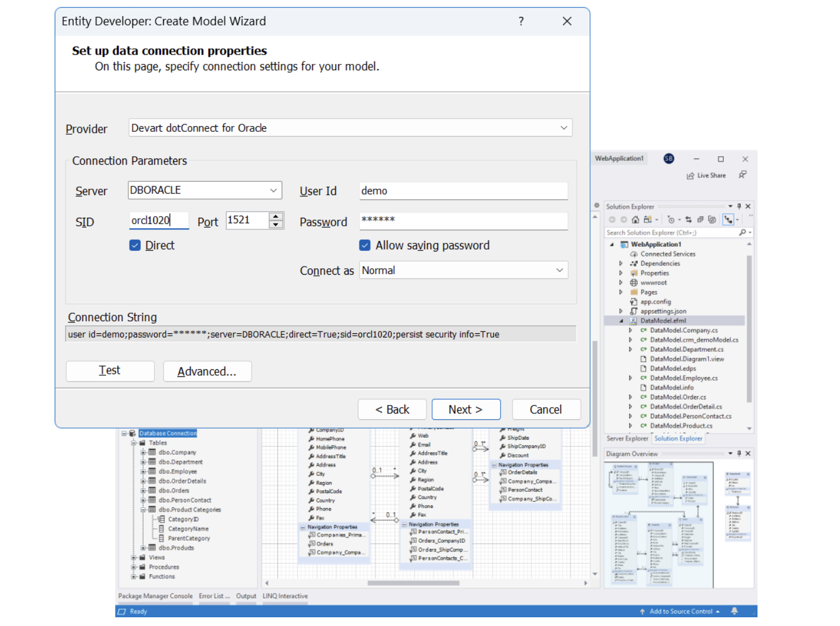Click Sync with Active Document arrows icon
Screen dimensions: 840x626
(688, 220)
